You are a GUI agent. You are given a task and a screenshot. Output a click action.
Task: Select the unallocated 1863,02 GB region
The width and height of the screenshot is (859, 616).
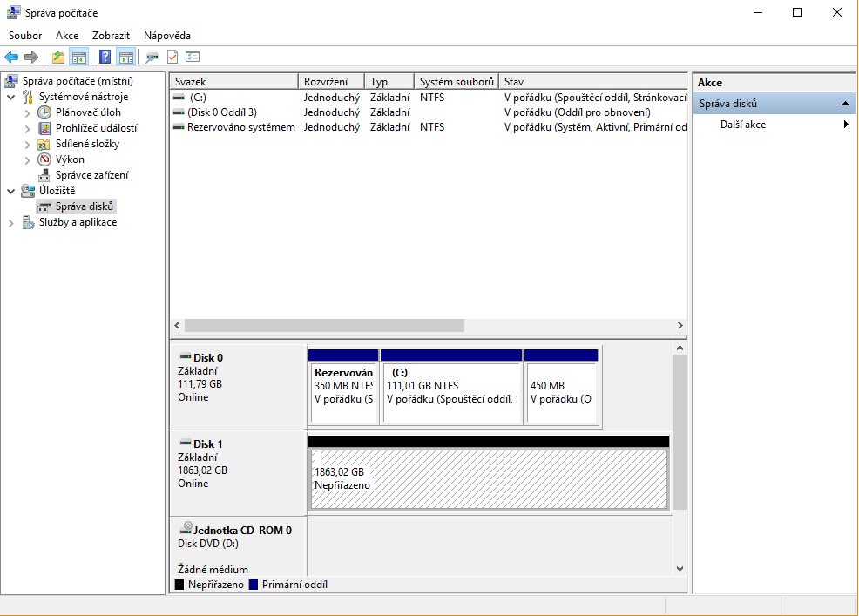(489, 478)
